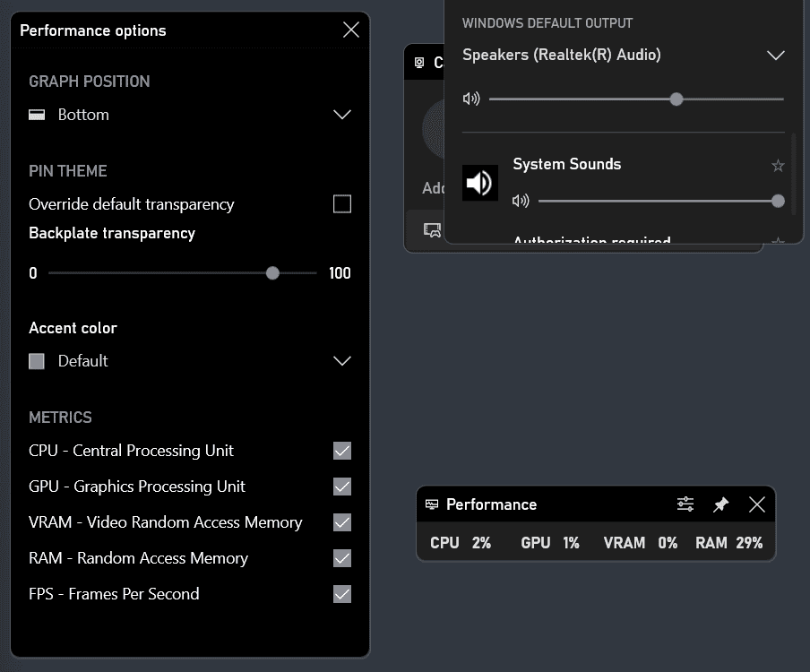810x672 pixels.
Task: Click the small speaker icon next to System Sounds slider
Action: click(521, 201)
